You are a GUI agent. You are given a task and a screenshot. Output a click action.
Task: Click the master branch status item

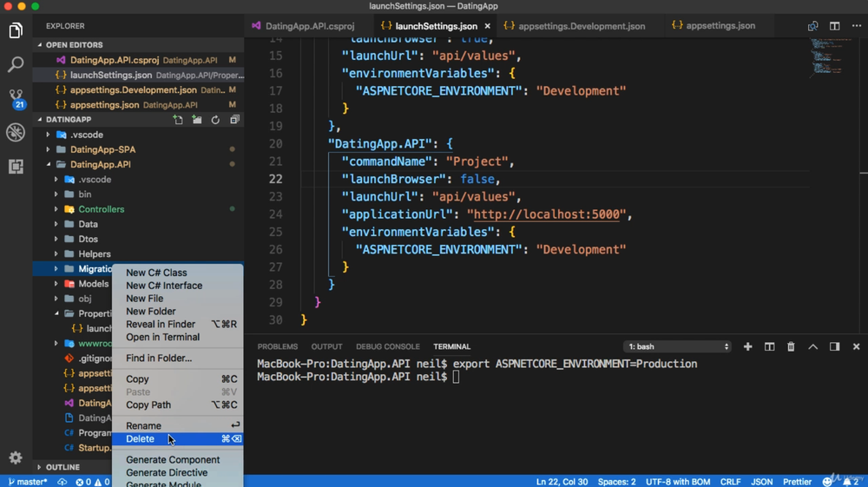click(x=28, y=482)
